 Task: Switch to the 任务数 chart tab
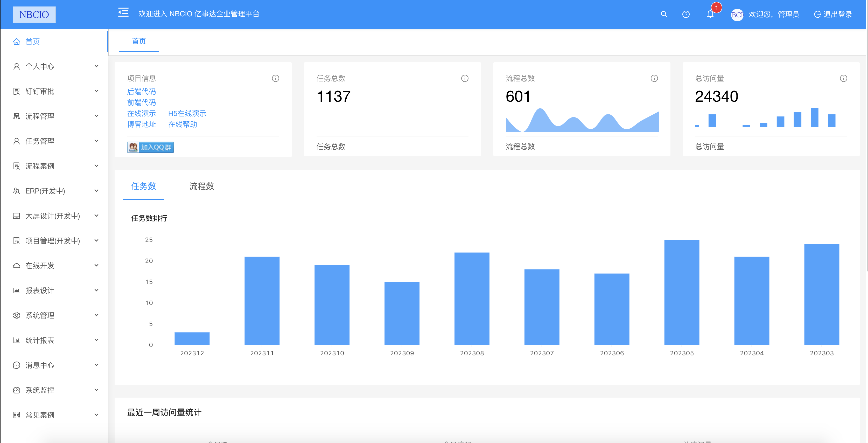pos(144,186)
